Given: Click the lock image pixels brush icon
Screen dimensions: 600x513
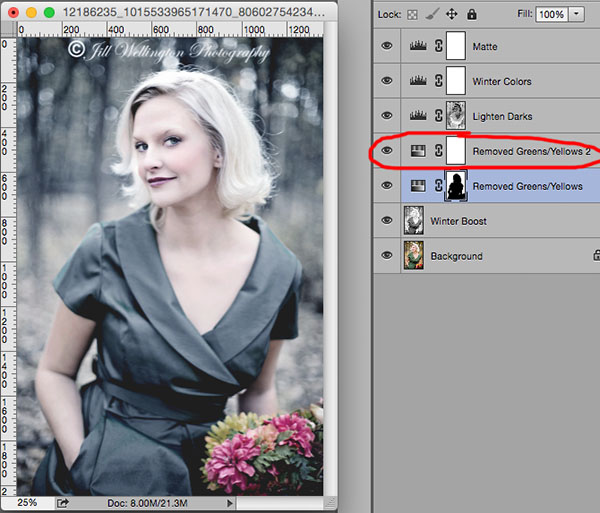Looking at the screenshot, I should pyautogui.click(x=432, y=15).
